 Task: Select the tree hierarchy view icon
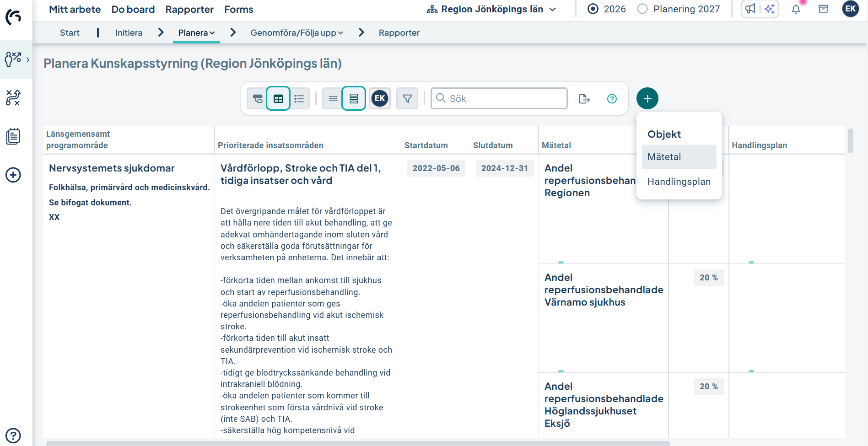258,99
